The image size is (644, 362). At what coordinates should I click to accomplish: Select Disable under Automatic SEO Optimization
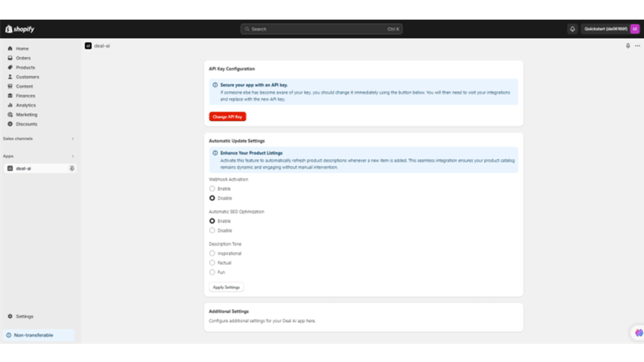[x=212, y=230]
